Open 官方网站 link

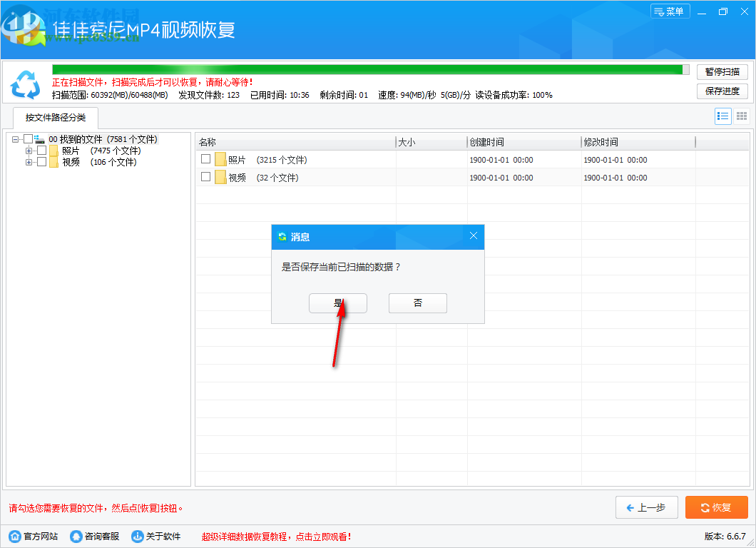34,537
